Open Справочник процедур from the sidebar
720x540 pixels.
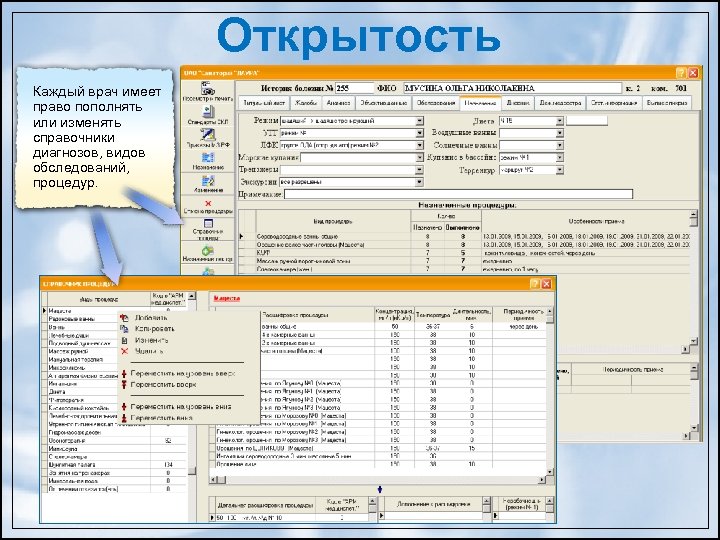(208, 229)
